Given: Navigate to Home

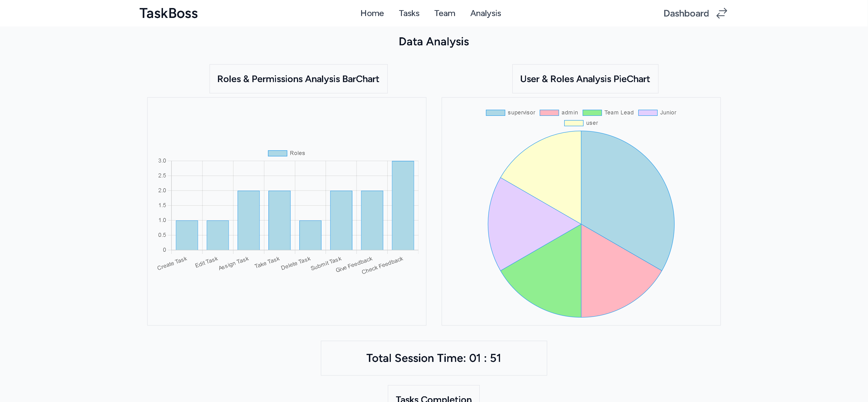Looking at the screenshot, I should [372, 13].
